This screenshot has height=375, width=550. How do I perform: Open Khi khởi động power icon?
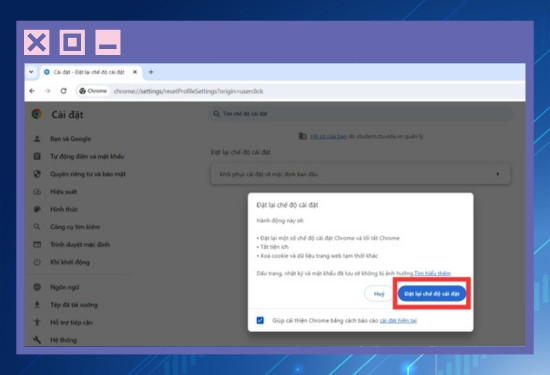click(x=37, y=262)
